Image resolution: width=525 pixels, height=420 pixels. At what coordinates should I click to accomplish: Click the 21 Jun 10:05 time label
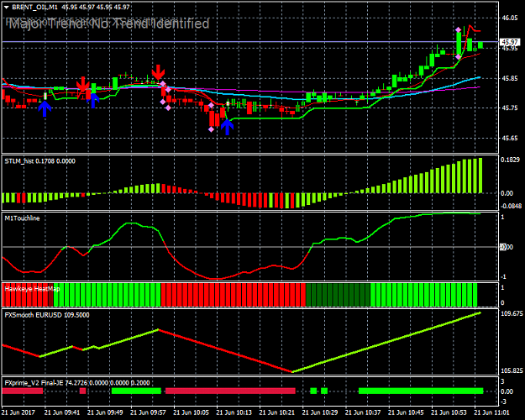pos(191,412)
